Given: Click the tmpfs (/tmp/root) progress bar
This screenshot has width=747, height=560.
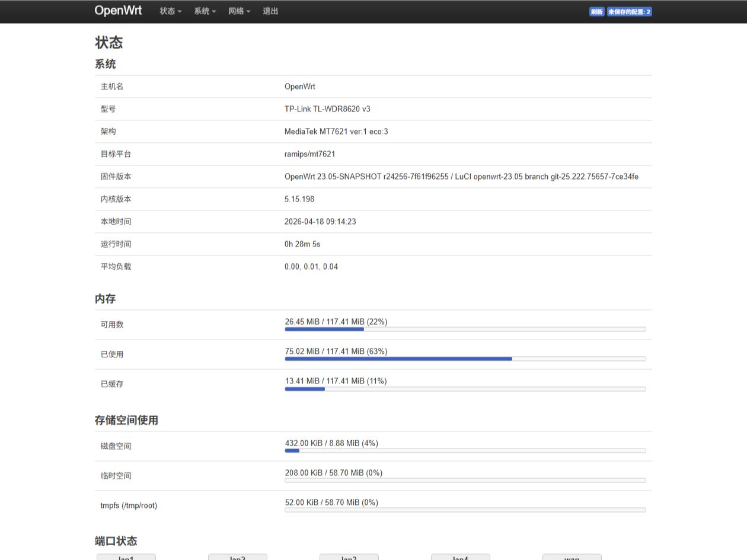Looking at the screenshot, I should point(465,510).
